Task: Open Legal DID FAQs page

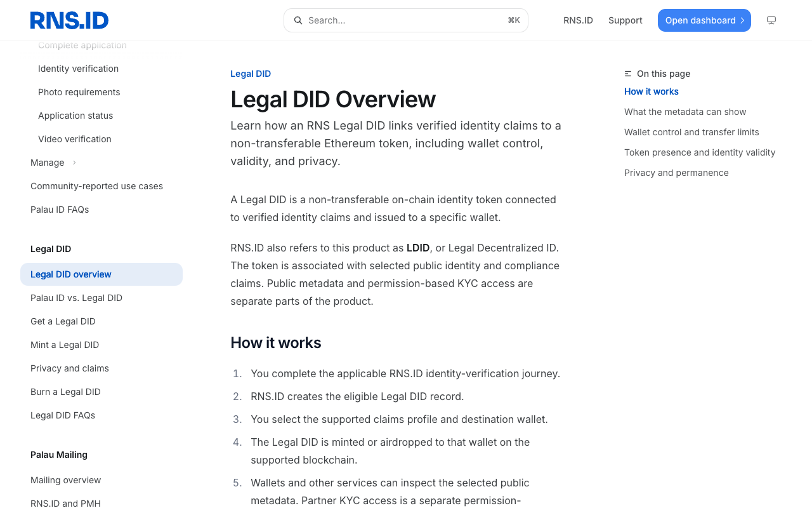Action: point(63,415)
